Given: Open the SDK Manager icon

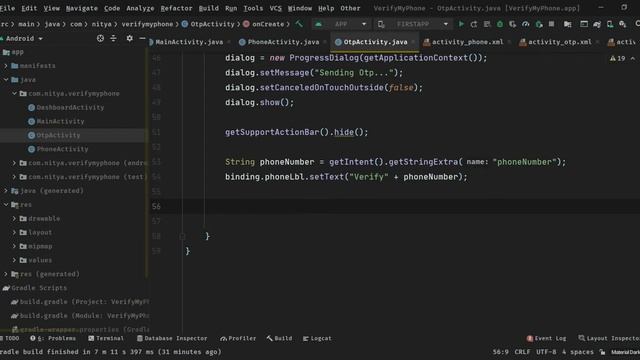Looking at the screenshot, I should (622, 24).
